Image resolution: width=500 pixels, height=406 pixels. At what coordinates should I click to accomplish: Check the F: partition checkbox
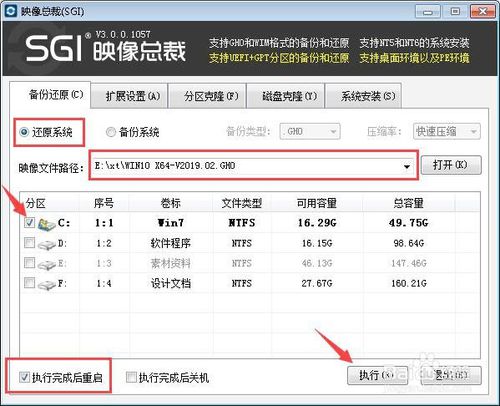(x=29, y=283)
